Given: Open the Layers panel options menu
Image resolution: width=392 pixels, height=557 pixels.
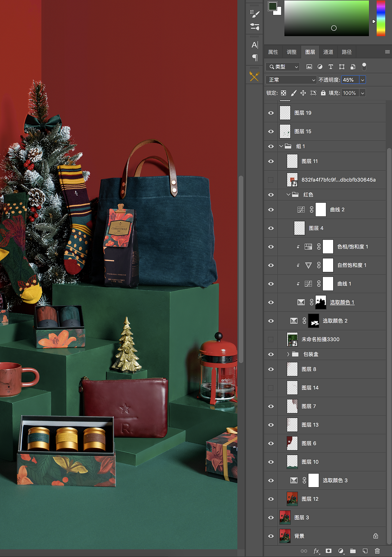Looking at the screenshot, I should [387, 52].
